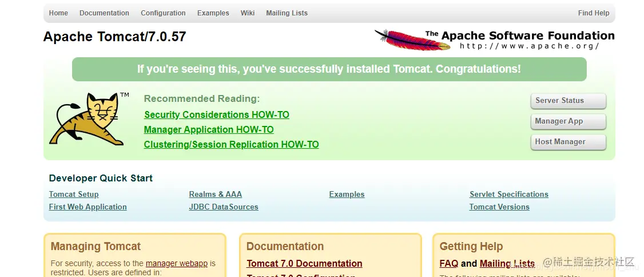This screenshot has height=277, width=644.
Task: Open Clustering/Session Replication HOW-TO link
Action: pyautogui.click(x=231, y=145)
